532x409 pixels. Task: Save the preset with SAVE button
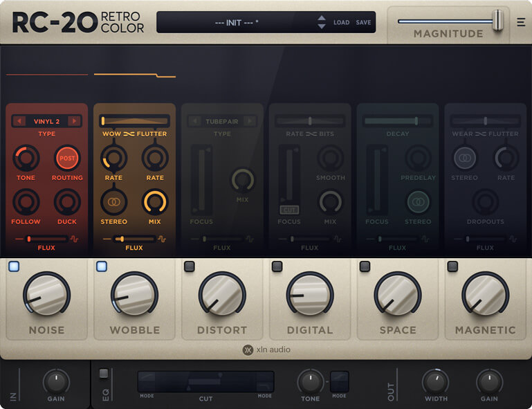click(363, 22)
